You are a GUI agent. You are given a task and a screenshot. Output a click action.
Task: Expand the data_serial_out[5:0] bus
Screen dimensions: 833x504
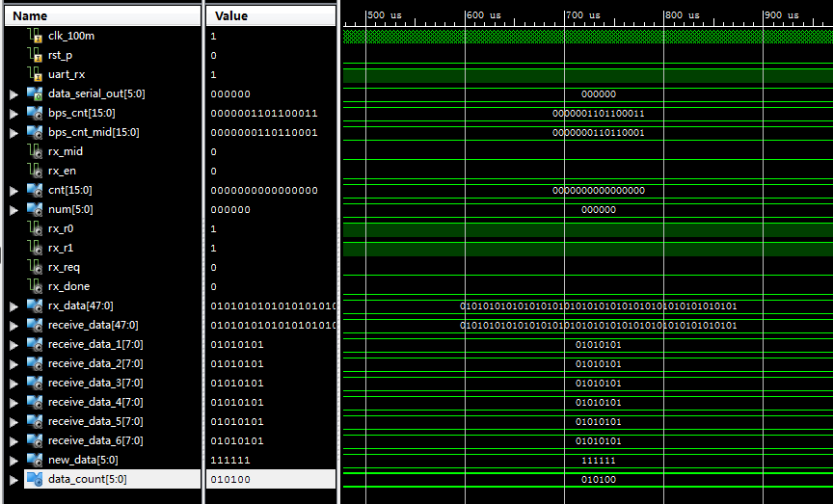13,93
